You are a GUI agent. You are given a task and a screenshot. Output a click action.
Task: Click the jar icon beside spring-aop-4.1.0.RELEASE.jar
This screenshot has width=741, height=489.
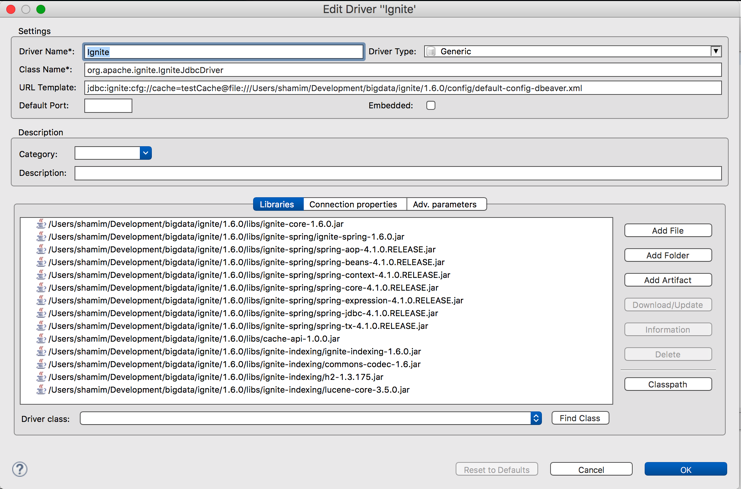click(x=41, y=249)
